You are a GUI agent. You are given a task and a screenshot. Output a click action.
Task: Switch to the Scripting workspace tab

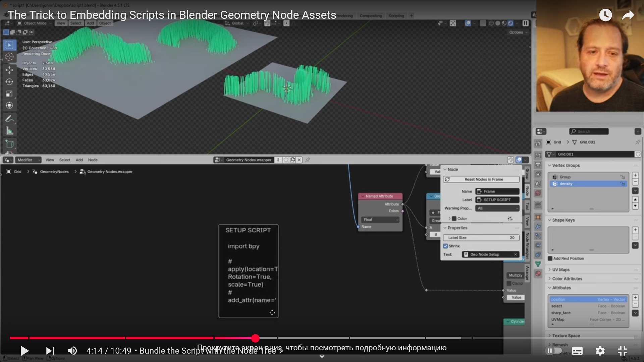pyautogui.click(x=396, y=16)
